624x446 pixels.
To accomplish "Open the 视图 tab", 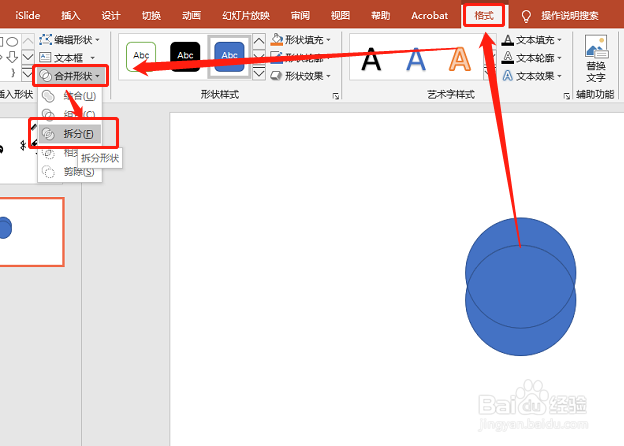I will point(340,16).
